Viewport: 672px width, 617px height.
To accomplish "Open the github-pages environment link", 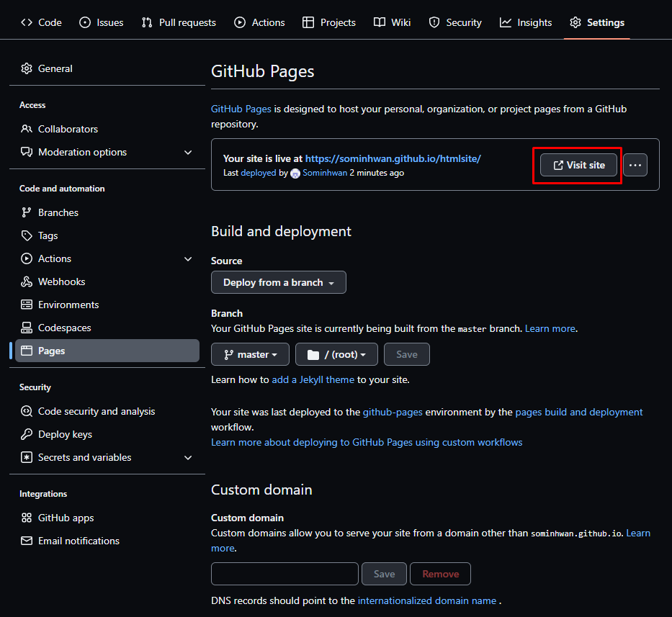I will click(393, 413).
